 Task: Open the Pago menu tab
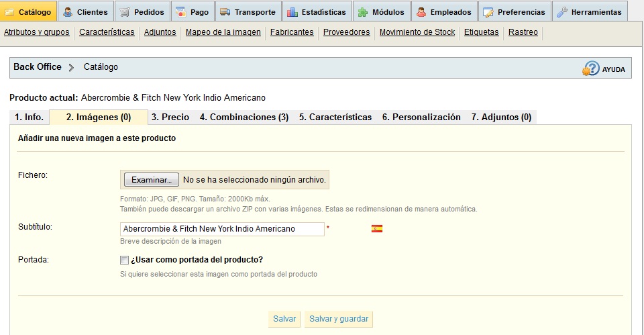coord(193,11)
